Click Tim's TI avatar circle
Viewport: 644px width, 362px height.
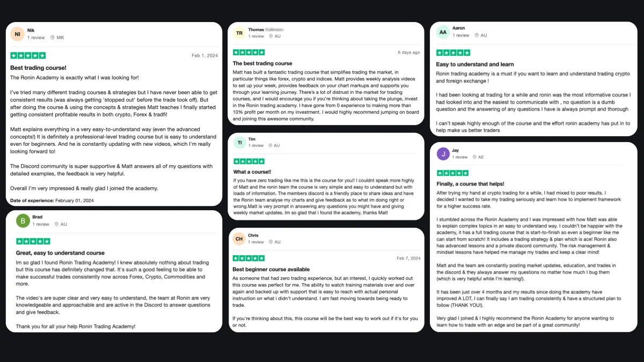pos(239,142)
